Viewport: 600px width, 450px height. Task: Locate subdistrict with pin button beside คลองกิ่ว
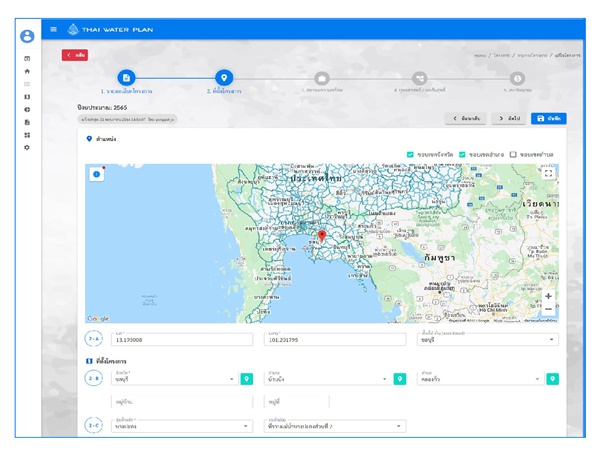(x=553, y=379)
